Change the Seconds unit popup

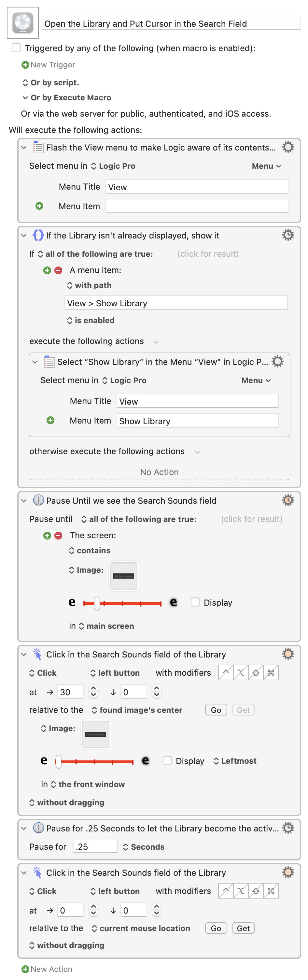(144, 847)
